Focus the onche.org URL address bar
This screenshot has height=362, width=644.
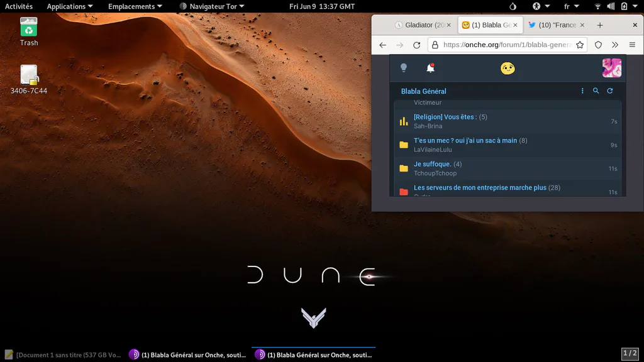[508, 45]
